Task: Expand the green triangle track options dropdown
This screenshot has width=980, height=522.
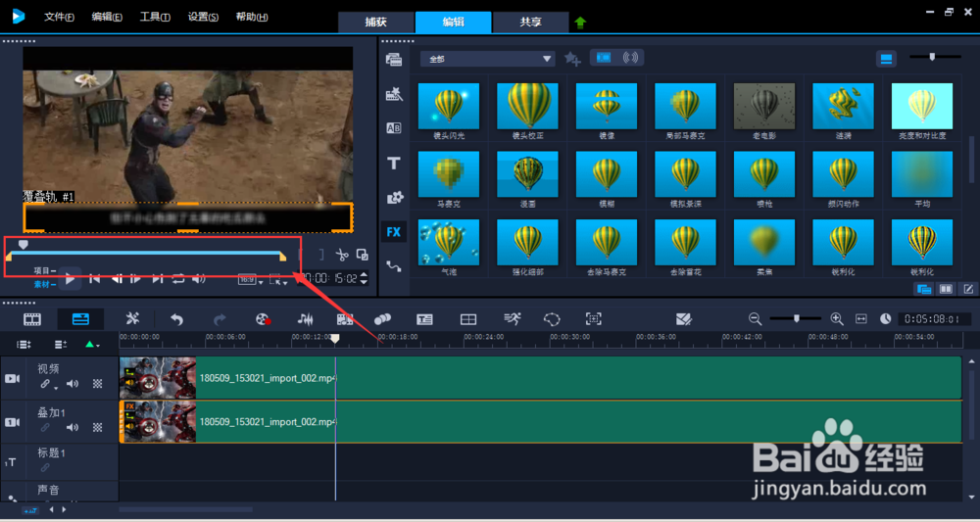Action: tap(92, 345)
